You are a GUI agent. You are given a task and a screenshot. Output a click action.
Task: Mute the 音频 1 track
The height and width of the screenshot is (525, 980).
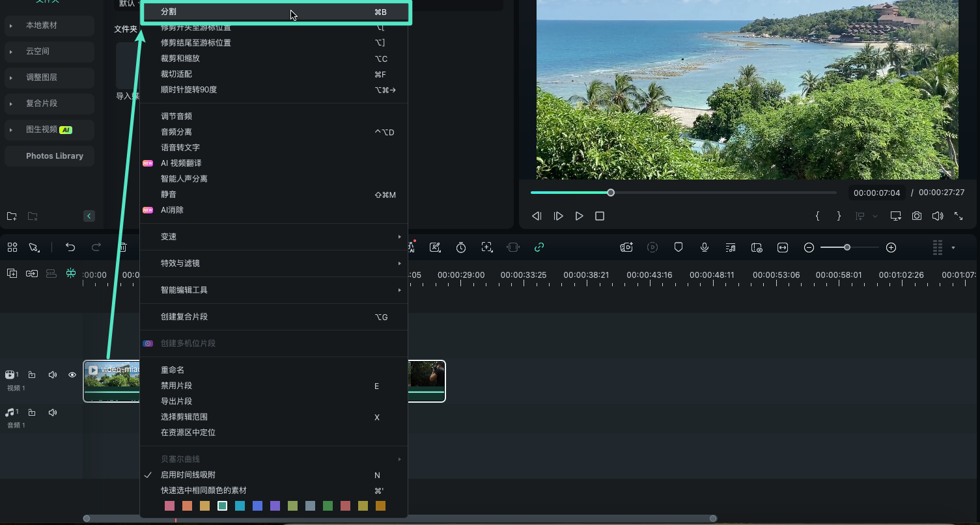pyautogui.click(x=53, y=412)
